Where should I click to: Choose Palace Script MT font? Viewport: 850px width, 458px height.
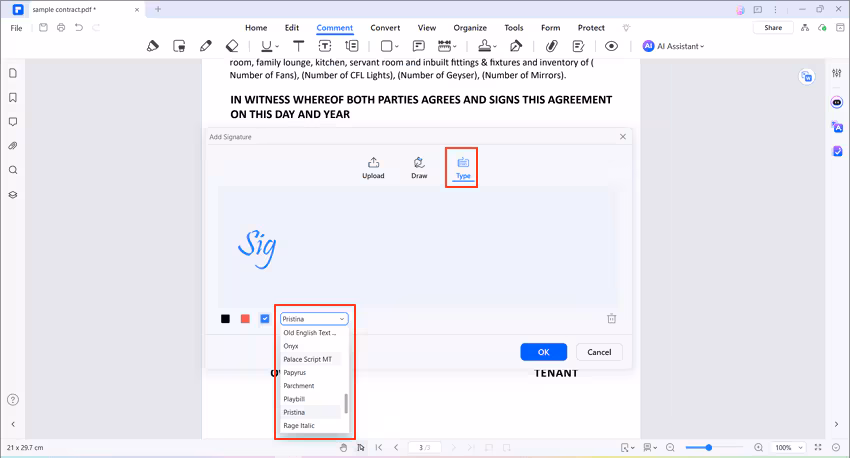311,359
